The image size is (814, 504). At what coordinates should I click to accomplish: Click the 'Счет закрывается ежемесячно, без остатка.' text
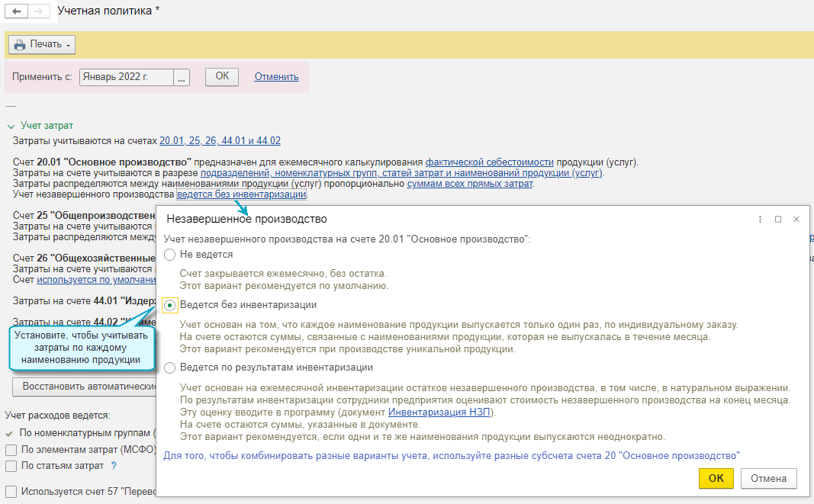(283, 273)
